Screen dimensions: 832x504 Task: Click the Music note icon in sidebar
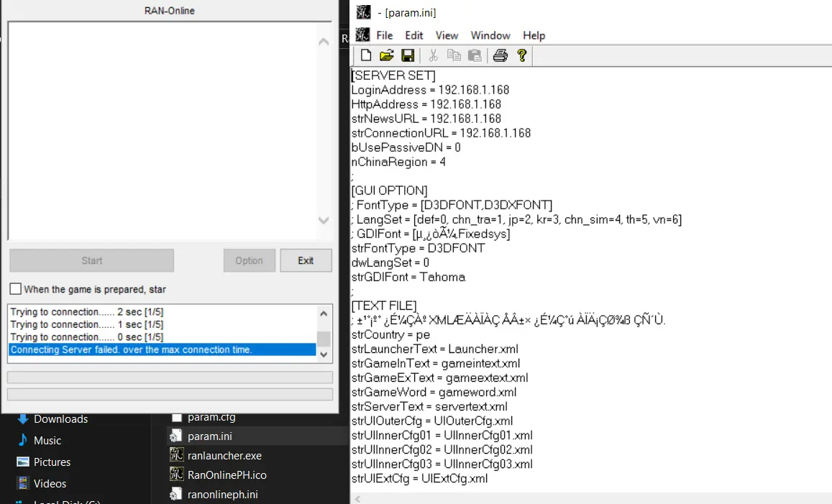pyautogui.click(x=23, y=440)
